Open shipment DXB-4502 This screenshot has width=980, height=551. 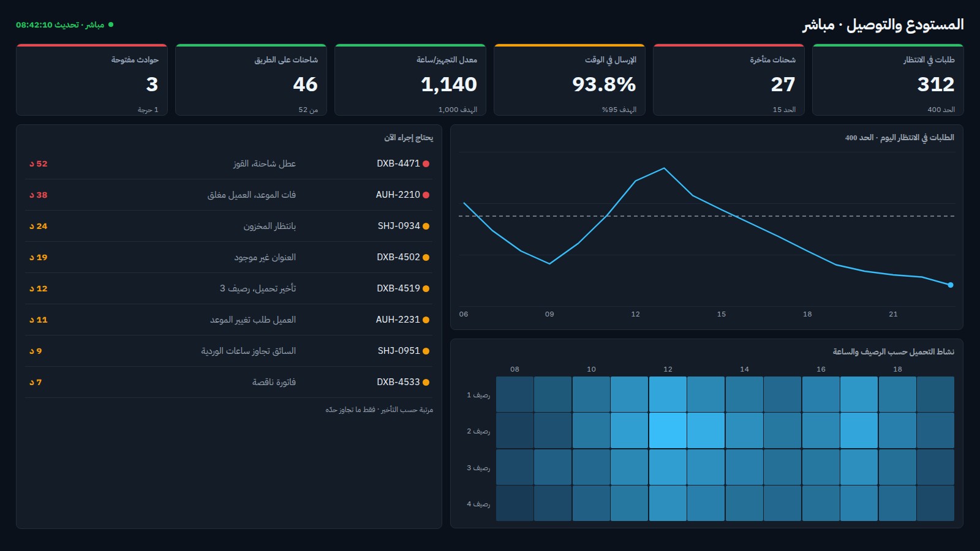398,257
